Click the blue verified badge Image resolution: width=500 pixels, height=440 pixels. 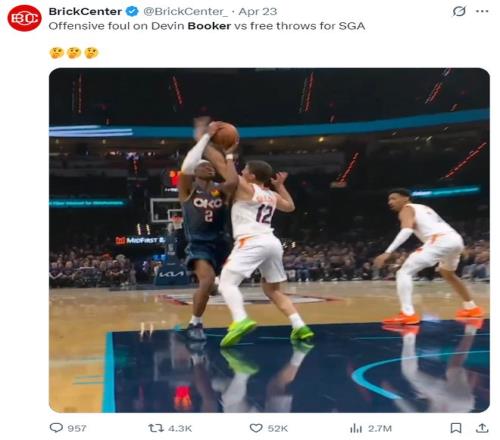pyautogui.click(x=132, y=12)
